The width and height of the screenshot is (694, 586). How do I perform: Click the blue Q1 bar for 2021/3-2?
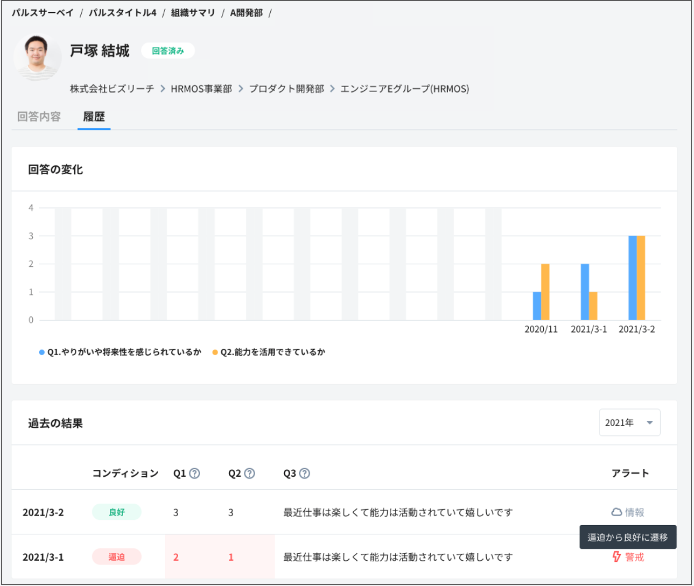(x=632, y=278)
